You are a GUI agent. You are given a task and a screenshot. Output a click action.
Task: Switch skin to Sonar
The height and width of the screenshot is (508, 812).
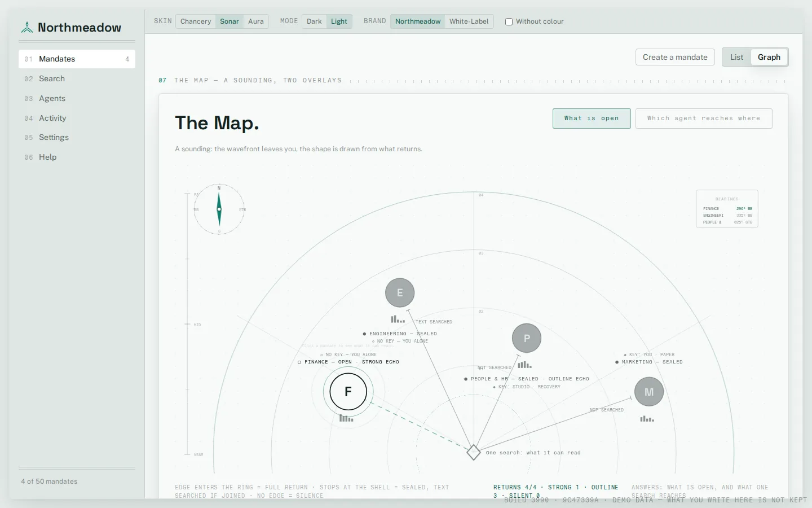(x=230, y=21)
